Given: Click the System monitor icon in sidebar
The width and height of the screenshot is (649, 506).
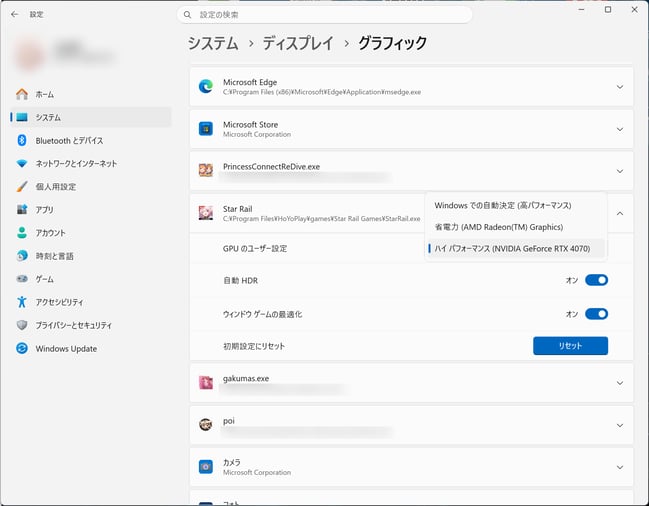Looking at the screenshot, I should pos(22,118).
